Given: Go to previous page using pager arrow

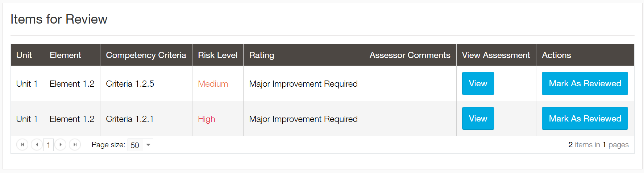Looking at the screenshot, I should pos(37,145).
